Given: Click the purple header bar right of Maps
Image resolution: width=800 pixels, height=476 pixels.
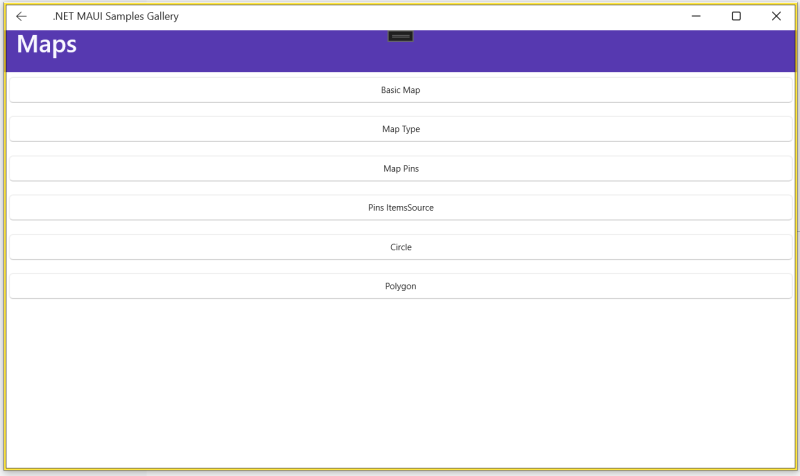Looking at the screenshot, I should 600,52.
